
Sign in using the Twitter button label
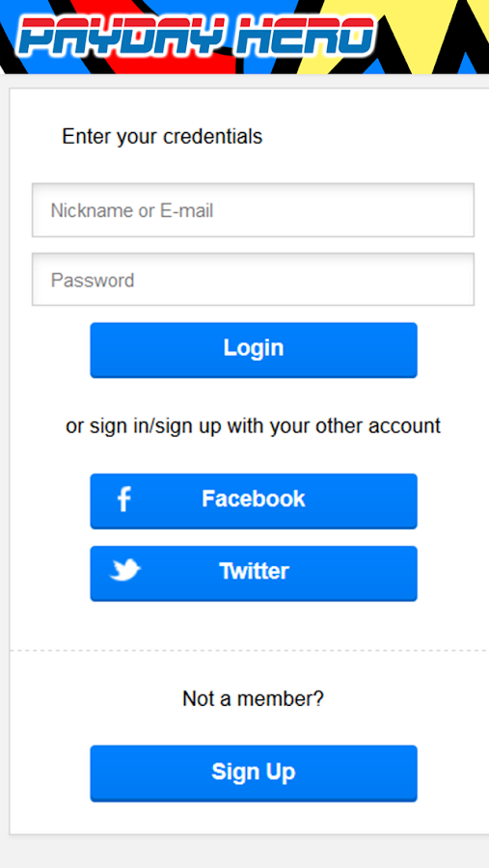[255, 571]
